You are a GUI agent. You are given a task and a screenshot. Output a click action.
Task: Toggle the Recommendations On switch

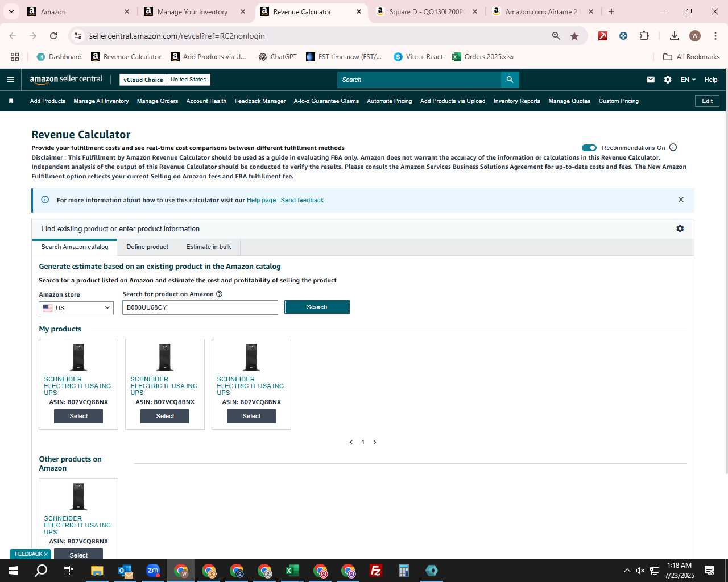point(589,148)
